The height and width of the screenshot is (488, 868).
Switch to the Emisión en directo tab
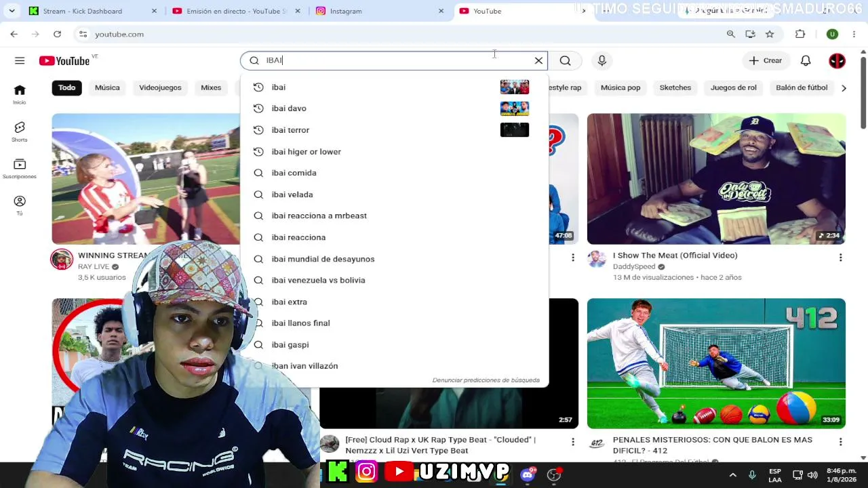tap(235, 11)
